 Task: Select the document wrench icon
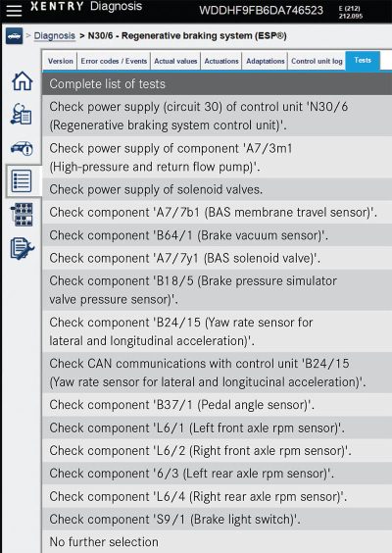pos(22,249)
